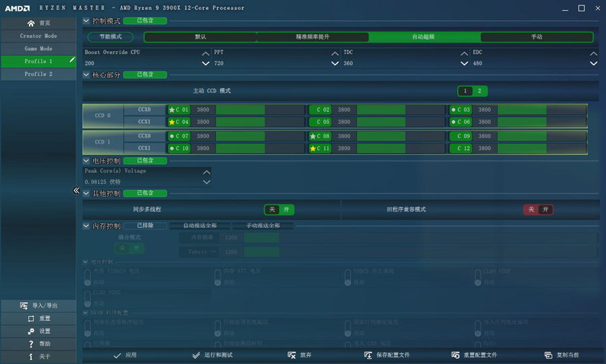Select the C 02 core label
The image size is (606, 364).
(x=320, y=110)
